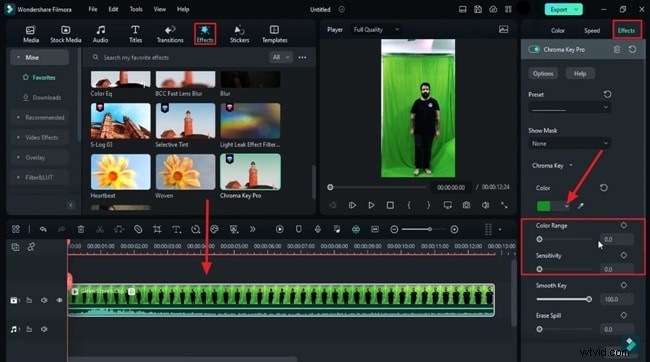Open the Transitions tab
650x362 pixels.
[x=170, y=34]
